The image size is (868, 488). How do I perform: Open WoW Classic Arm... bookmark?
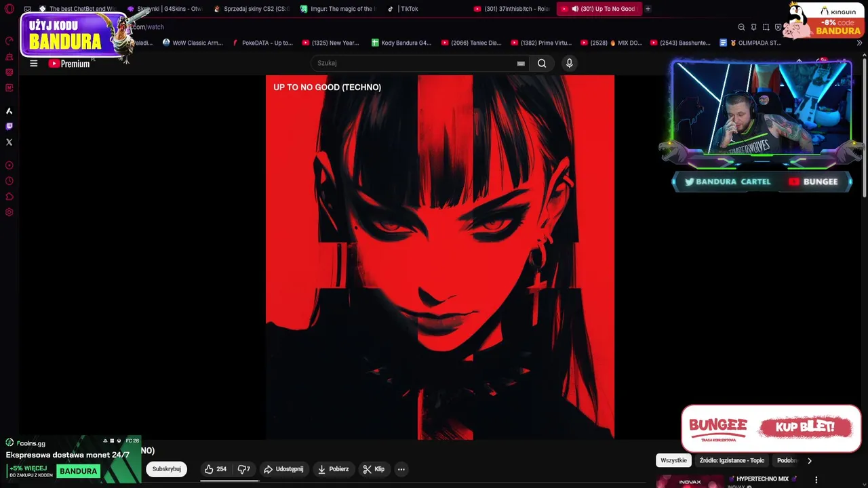tap(193, 43)
